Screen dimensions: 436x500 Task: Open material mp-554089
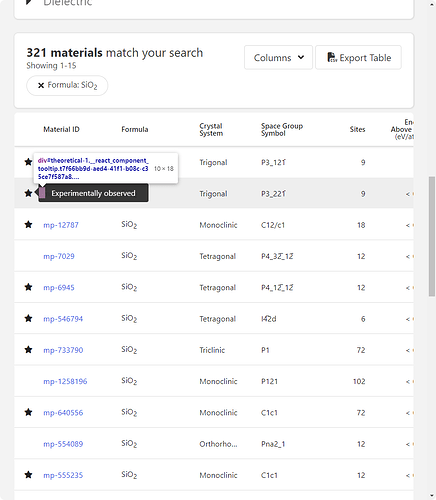(x=63, y=444)
